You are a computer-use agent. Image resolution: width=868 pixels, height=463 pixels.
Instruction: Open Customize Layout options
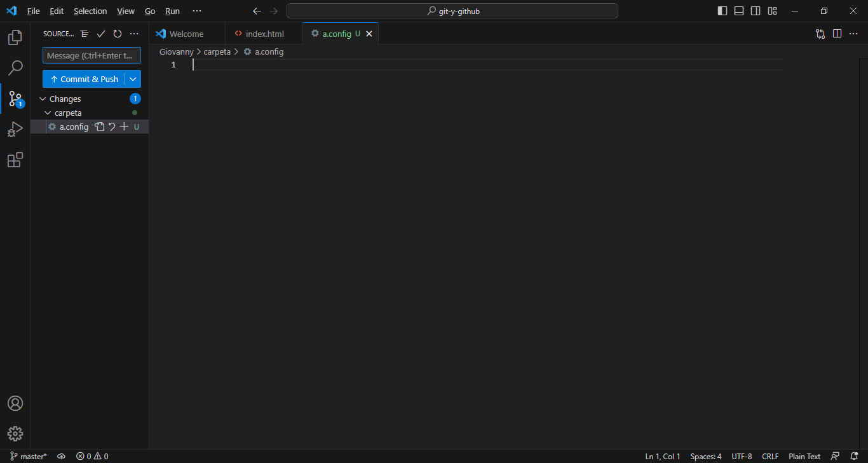[772, 11]
